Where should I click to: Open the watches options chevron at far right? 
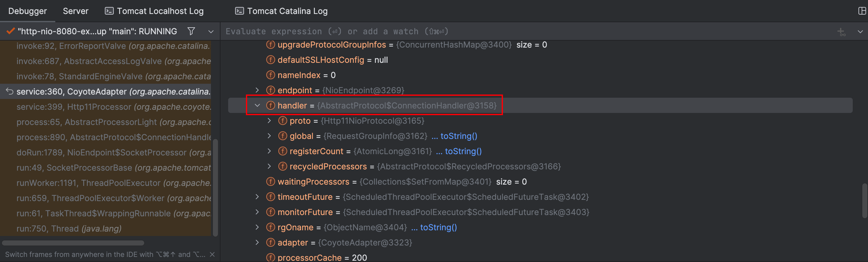tap(860, 32)
